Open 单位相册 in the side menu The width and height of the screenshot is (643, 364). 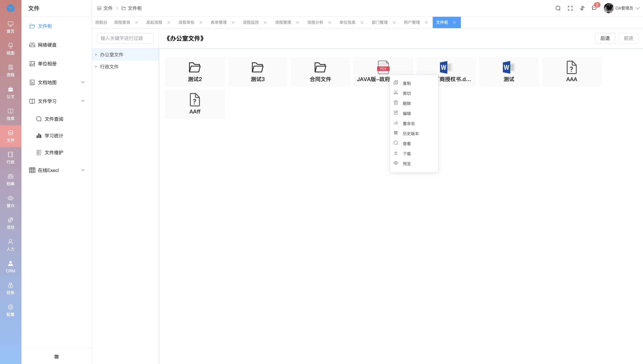click(57, 64)
